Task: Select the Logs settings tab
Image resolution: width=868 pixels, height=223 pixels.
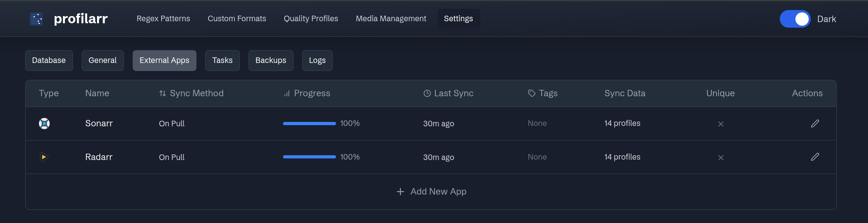Action: pyautogui.click(x=317, y=61)
